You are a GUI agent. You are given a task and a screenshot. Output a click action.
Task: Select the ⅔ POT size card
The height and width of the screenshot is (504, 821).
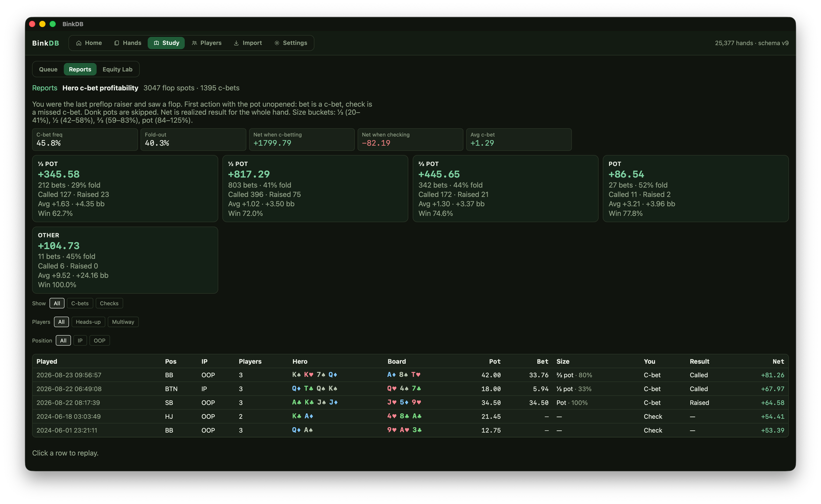point(505,189)
